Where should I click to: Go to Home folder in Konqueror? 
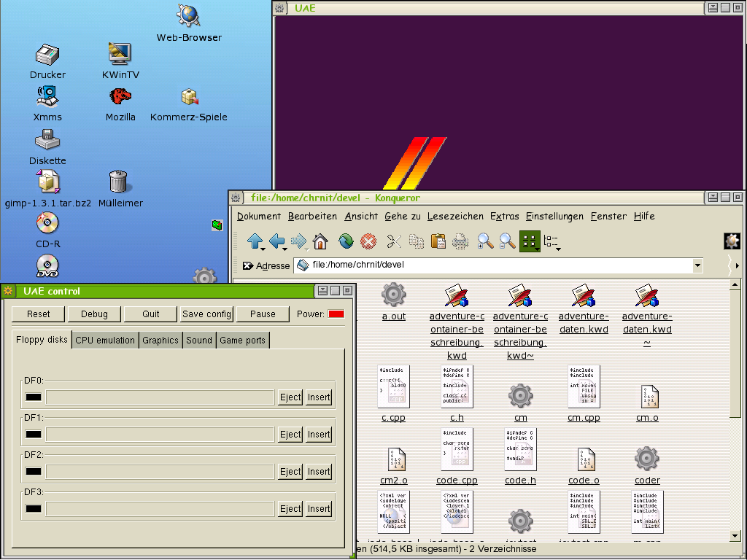point(320,241)
